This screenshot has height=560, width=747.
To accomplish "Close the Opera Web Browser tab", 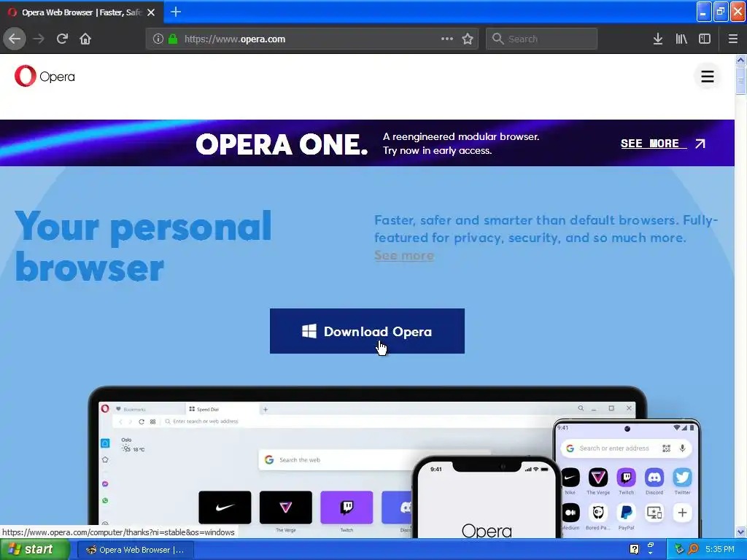I will [151, 12].
